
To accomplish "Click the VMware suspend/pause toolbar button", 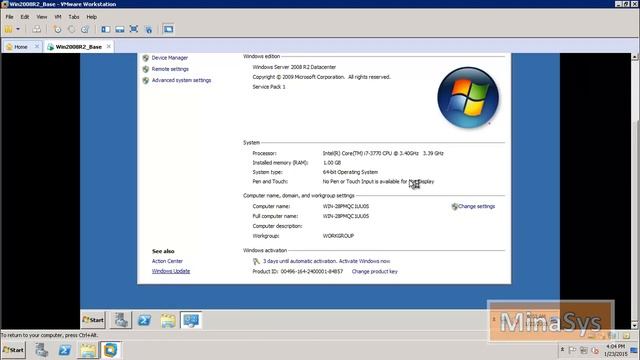I will 8,29.
